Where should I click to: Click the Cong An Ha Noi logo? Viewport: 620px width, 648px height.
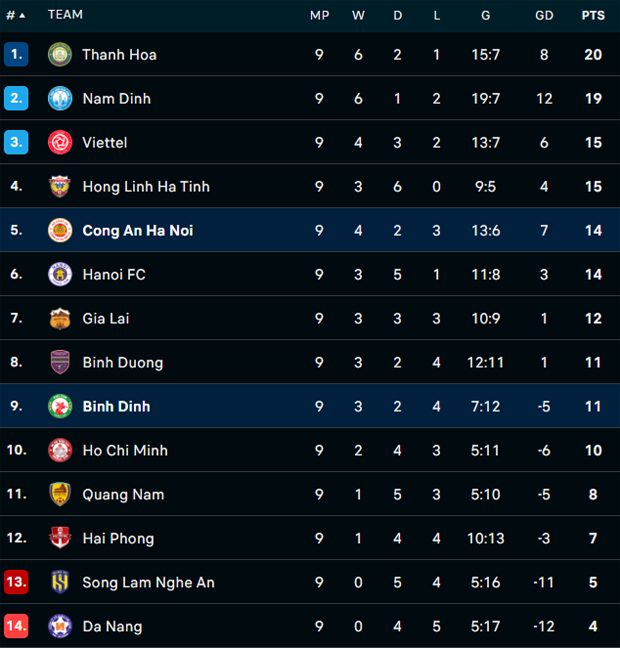coord(60,231)
